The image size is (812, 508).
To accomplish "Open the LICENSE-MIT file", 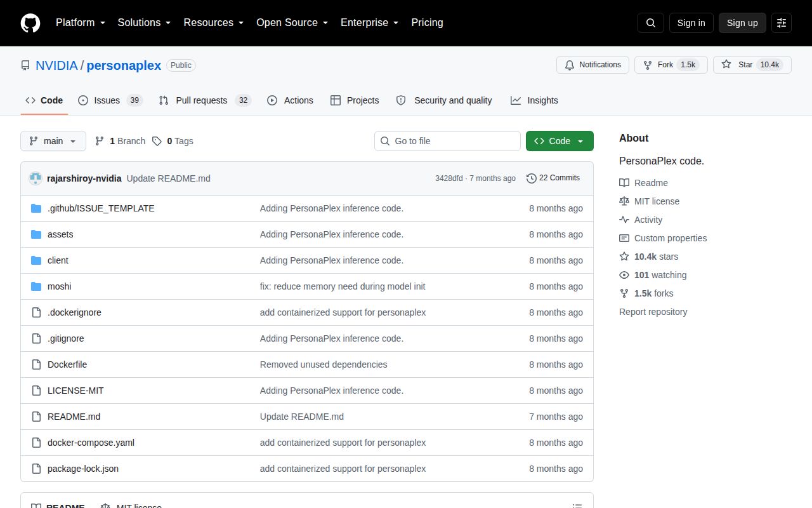I will pyautogui.click(x=75, y=391).
